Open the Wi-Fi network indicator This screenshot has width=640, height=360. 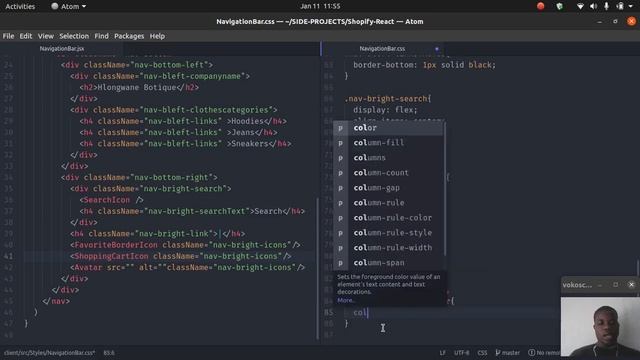click(580, 6)
